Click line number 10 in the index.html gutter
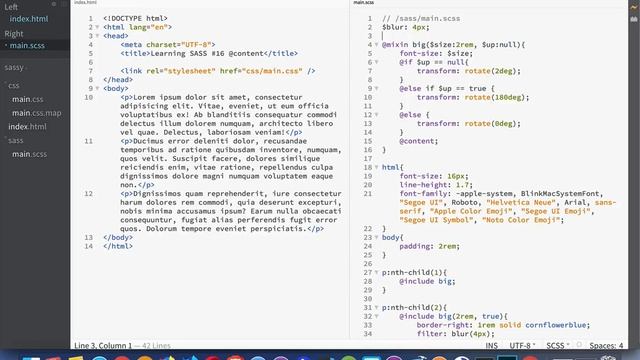Screen dimensions: 640x360 click(x=89, y=98)
